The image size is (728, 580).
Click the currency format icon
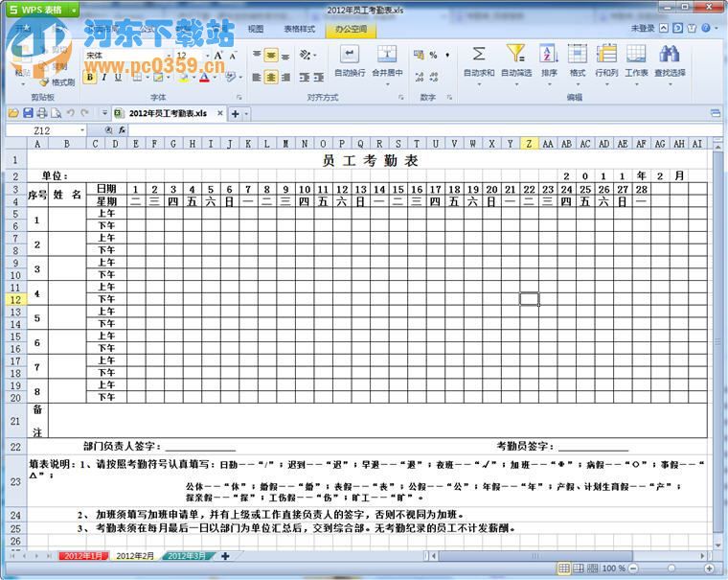pos(419,55)
